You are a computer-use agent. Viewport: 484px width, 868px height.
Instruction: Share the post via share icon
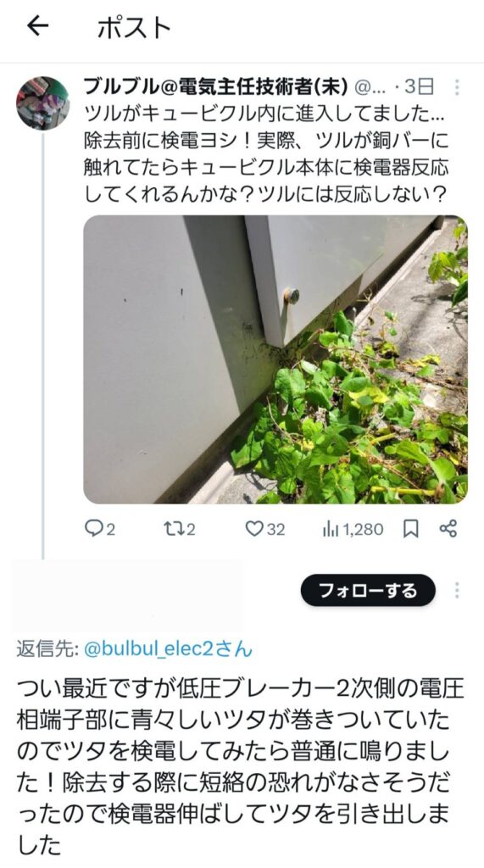(x=448, y=529)
